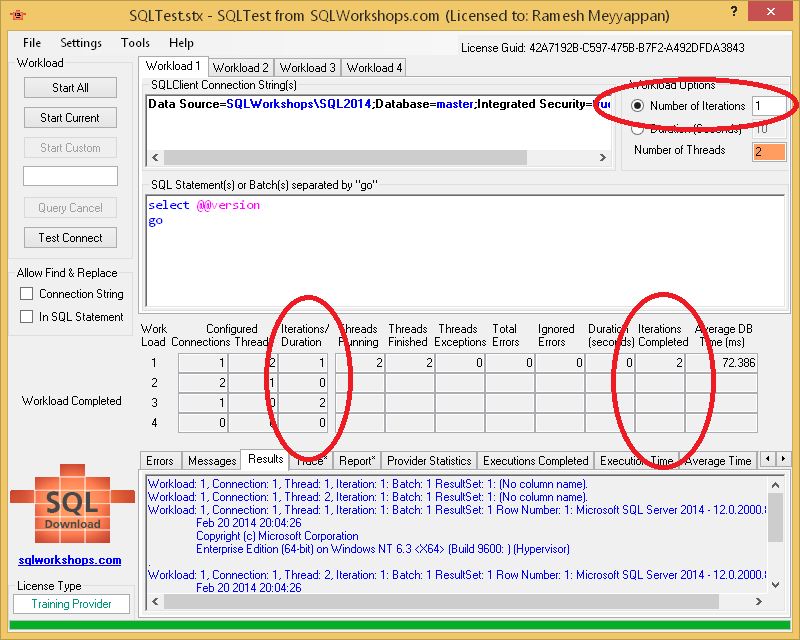Viewport: 800px width, 640px height.
Task: Click workload 1 Threads Exceptions cell
Action: pyautogui.click(x=460, y=363)
